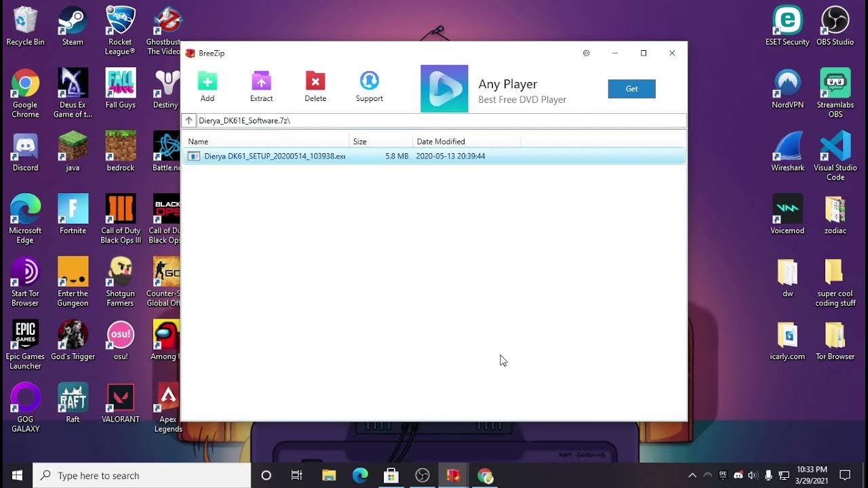Select the Steam desktop shortcut

click(73, 27)
